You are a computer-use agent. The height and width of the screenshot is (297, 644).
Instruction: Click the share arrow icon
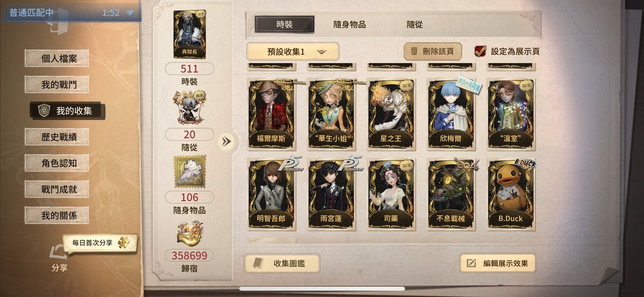coord(58,252)
